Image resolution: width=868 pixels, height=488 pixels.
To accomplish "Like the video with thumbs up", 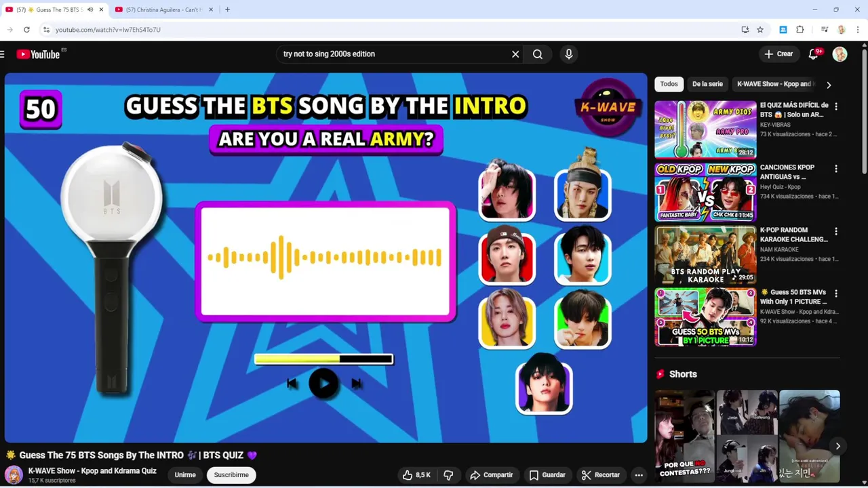I will pos(416,475).
